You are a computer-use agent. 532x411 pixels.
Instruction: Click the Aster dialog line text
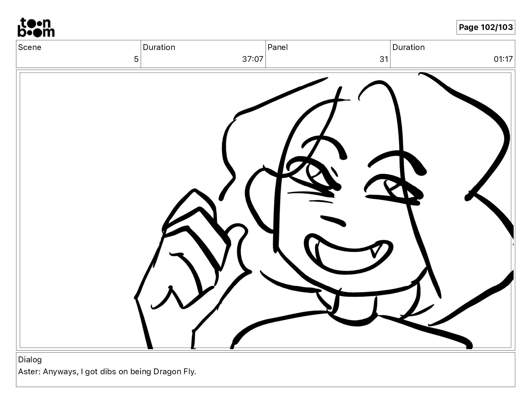[107, 372]
